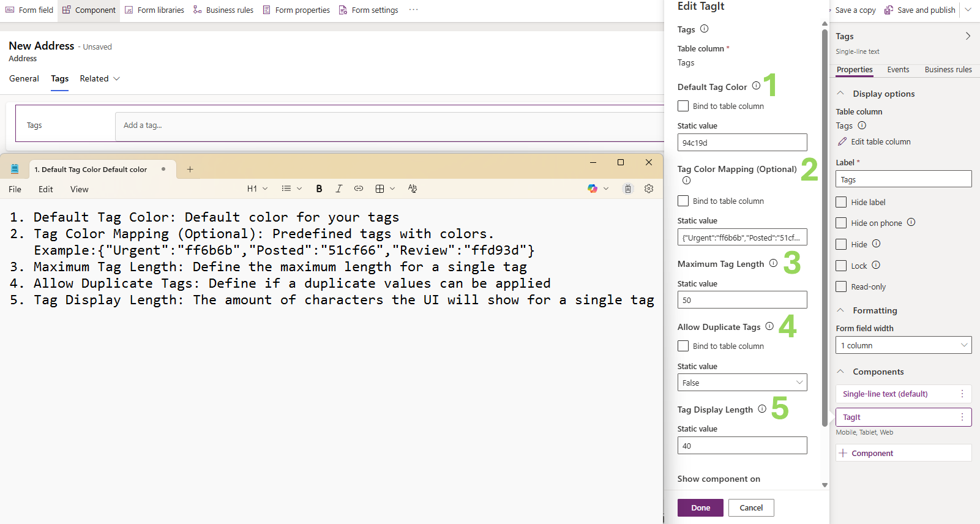Image resolution: width=980 pixels, height=524 pixels.
Task: Click the Default Tag Color static value field
Action: [x=742, y=143]
